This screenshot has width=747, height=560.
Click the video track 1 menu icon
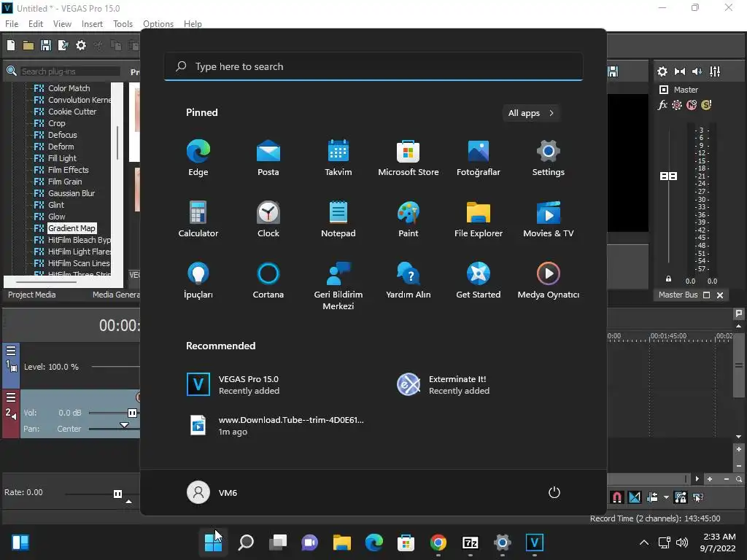coord(11,351)
